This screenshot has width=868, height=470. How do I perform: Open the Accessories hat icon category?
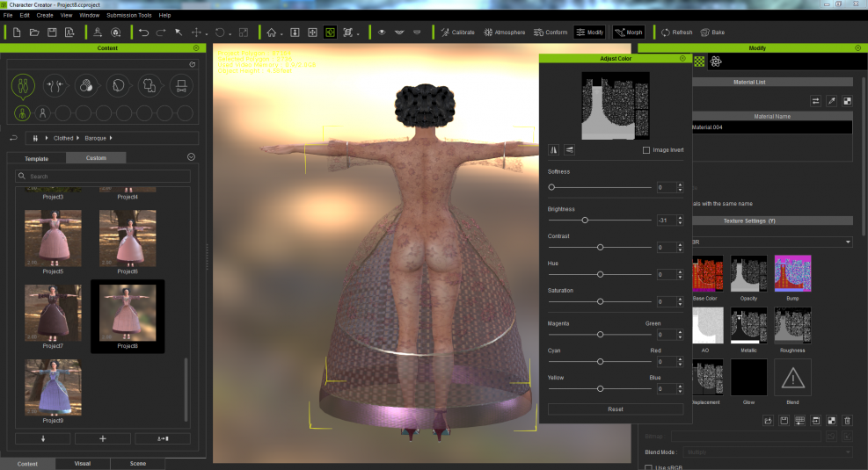pyautogui.click(x=180, y=85)
